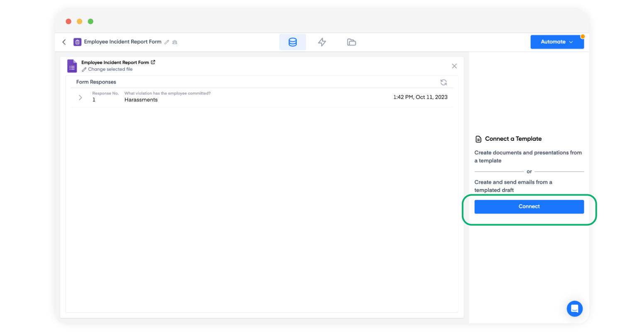The image size is (644, 333).
Task: Go back using the left arrow
Action: point(64,42)
